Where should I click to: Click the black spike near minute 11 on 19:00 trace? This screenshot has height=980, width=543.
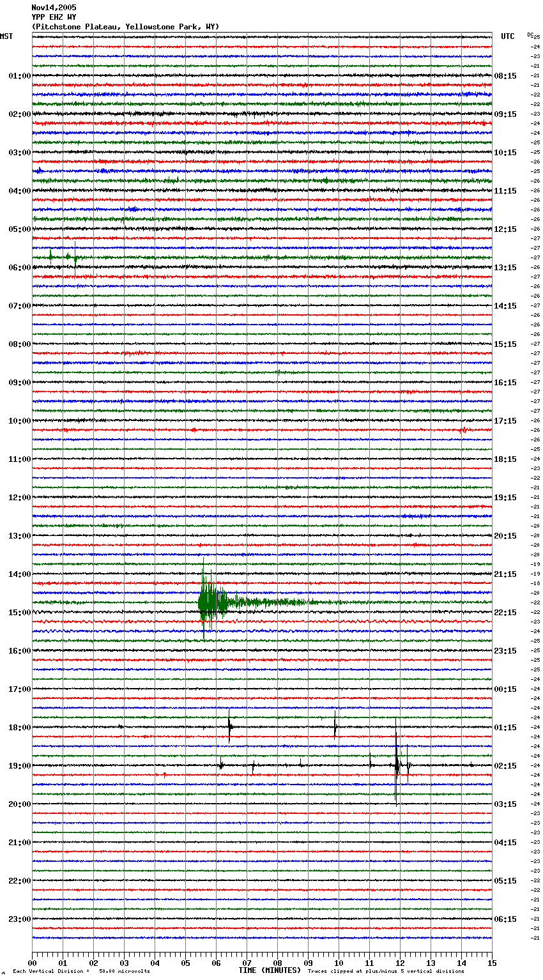pos(370,761)
